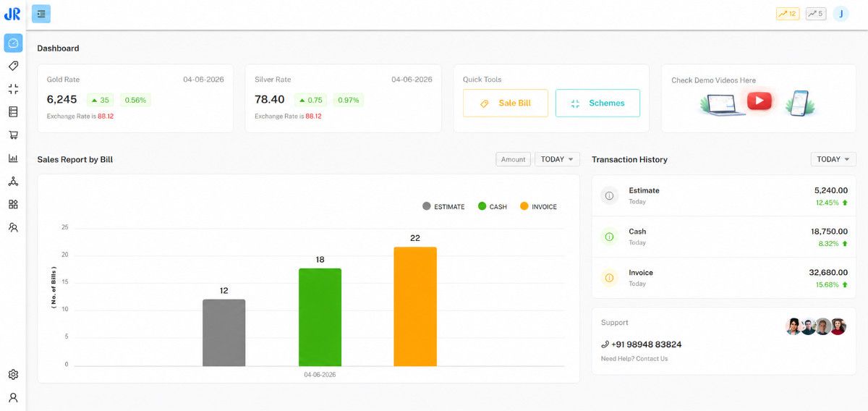Collapse sidebar with the menu toggle button

coord(41,14)
